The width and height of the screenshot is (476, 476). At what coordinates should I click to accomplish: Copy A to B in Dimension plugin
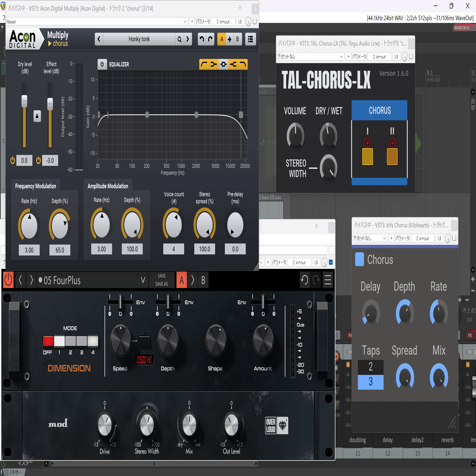coord(193,280)
